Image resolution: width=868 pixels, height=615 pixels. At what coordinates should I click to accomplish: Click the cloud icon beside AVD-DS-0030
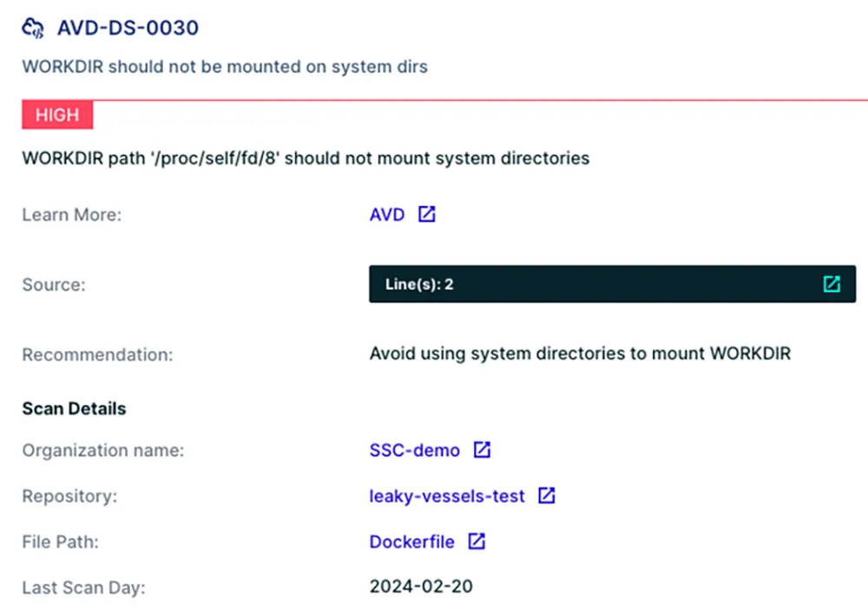tap(33, 28)
